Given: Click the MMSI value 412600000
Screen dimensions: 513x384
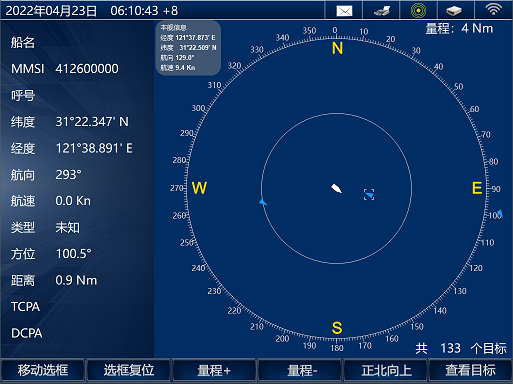Looking at the screenshot, I should [87, 69].
